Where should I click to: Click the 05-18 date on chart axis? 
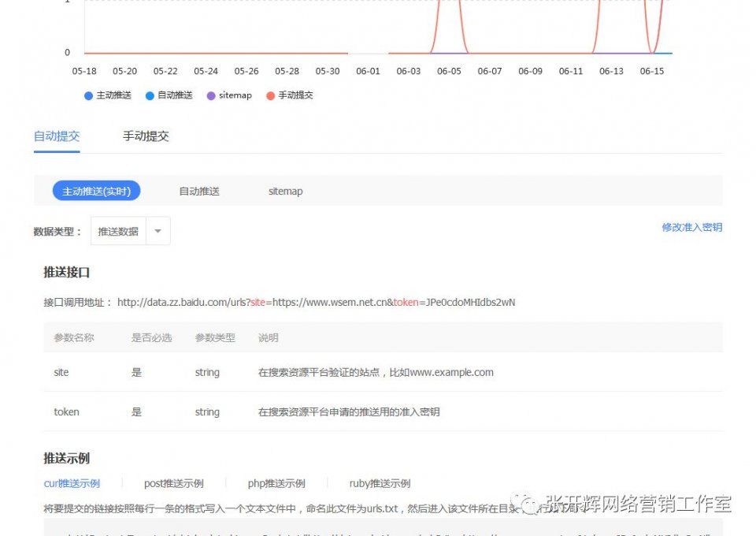84,72
